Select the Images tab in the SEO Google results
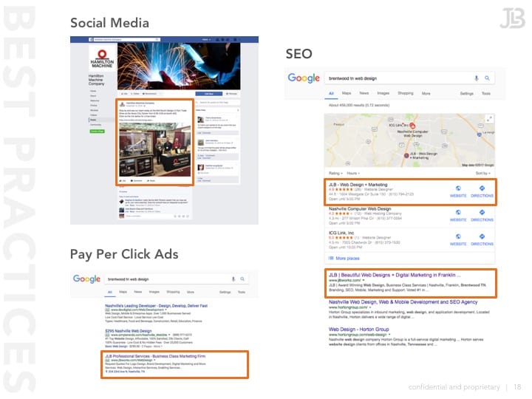This screenshot has width=532, height=399. tap(383, 93)
